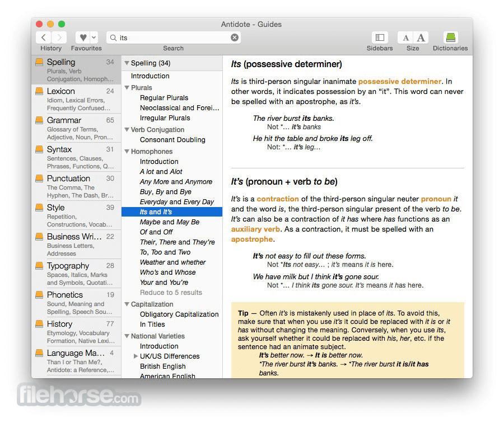
Task: Decrease text size with small A
Action: [405, 37]
